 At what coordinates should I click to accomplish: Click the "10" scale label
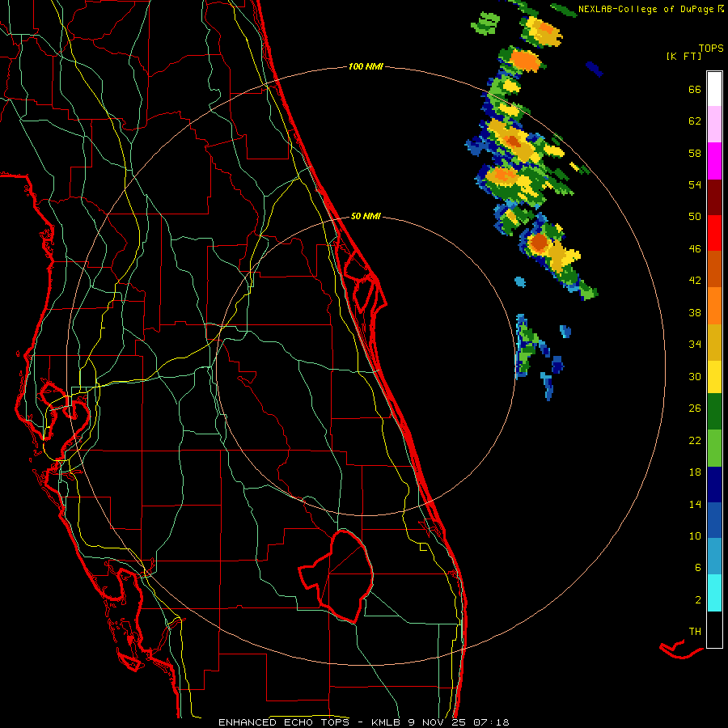695,536
